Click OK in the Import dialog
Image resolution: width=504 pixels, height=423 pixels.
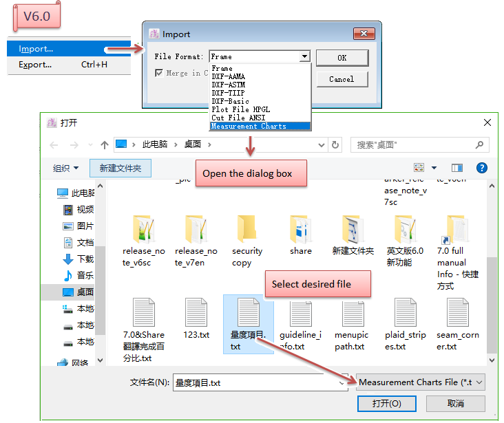[x=342, y=58]
